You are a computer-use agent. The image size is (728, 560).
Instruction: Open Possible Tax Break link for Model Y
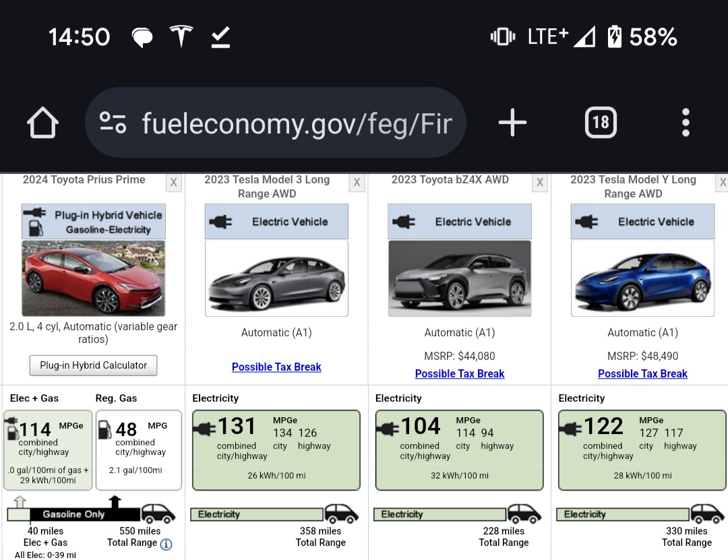(x=642, y=373)
